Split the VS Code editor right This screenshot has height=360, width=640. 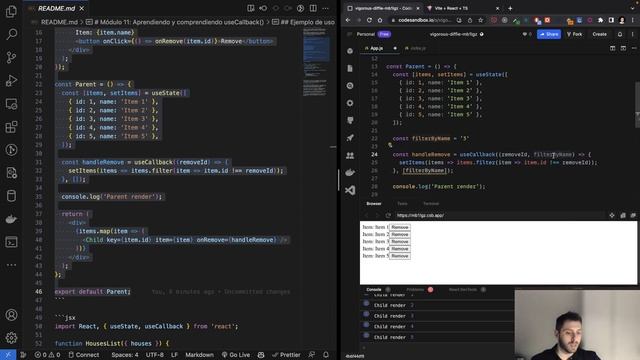click(x=313, y=8)
